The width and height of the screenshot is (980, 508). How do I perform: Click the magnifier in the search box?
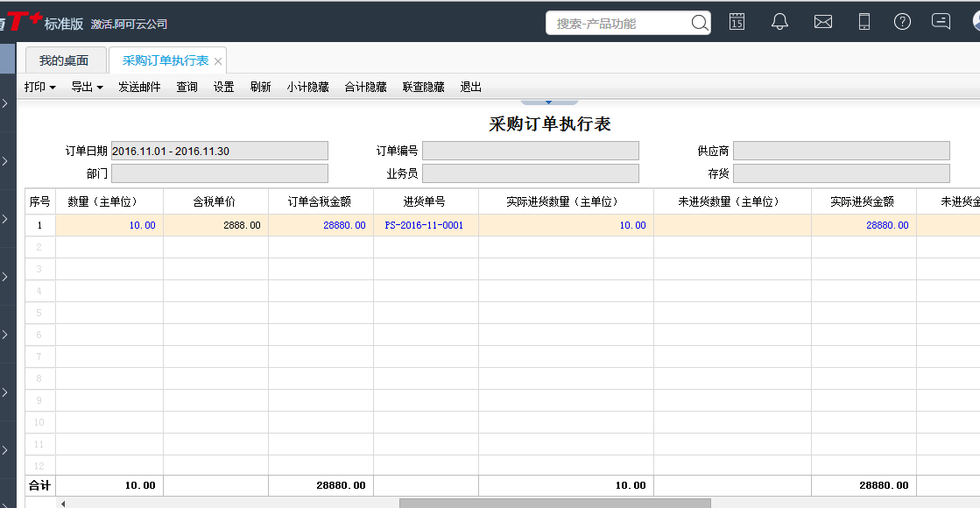(699, 22)
